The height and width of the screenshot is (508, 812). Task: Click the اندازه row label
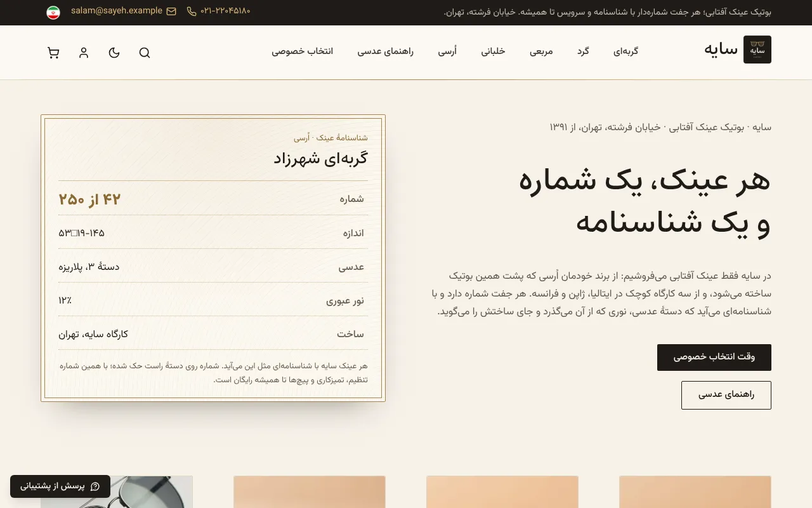pos(353,233)
